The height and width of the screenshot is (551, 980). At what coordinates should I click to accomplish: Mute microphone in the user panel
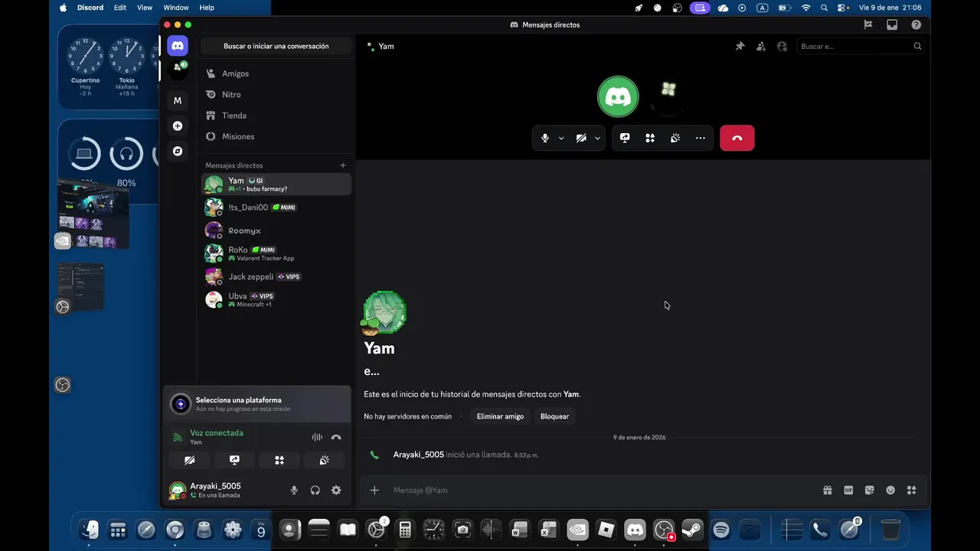click(294, 491)
